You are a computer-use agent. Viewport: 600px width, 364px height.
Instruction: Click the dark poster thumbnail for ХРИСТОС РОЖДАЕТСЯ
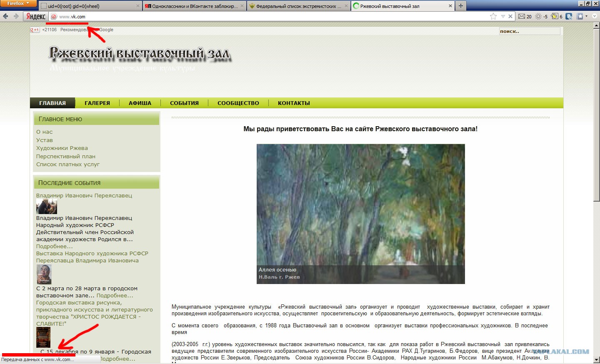[43, 337]
